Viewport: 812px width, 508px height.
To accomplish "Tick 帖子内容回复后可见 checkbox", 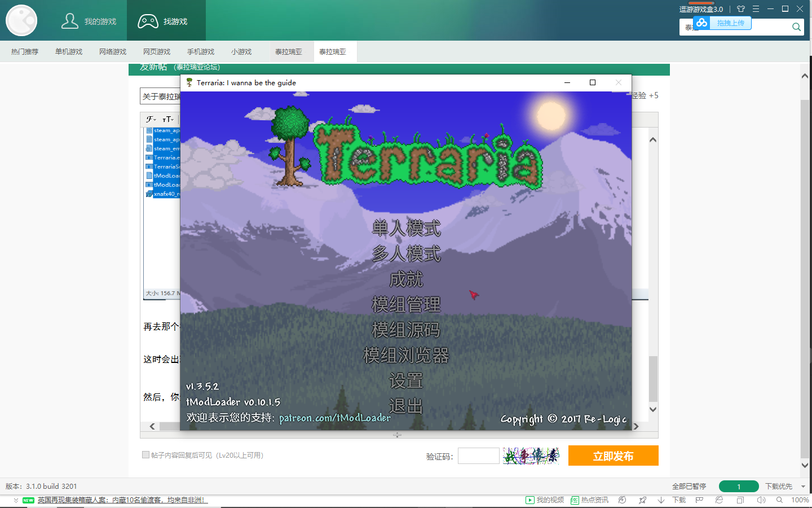I will [145, 455].
